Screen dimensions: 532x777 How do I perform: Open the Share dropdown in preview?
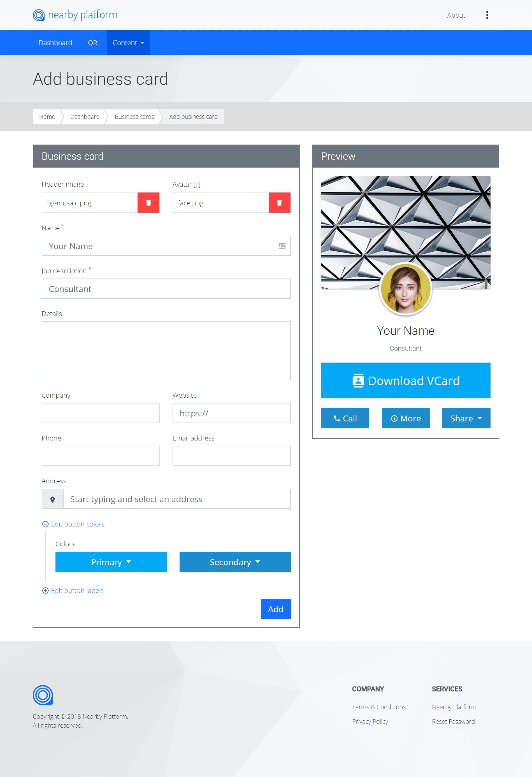click(466, 418)
